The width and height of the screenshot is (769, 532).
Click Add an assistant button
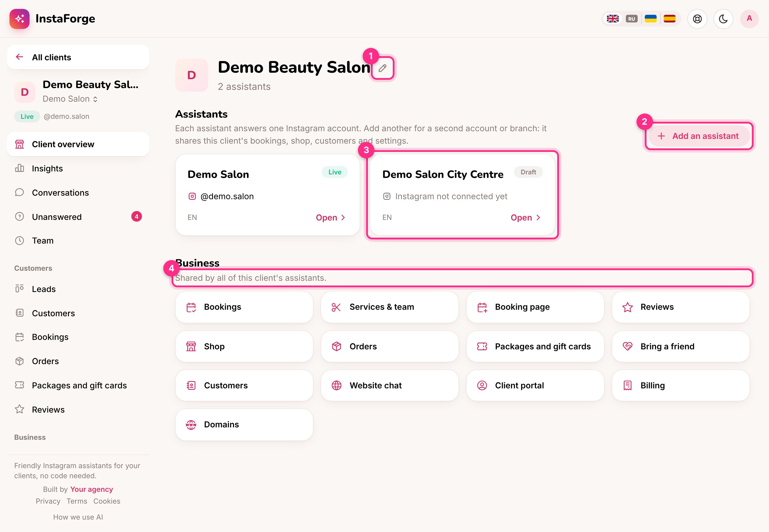click(x=699, y=136)
